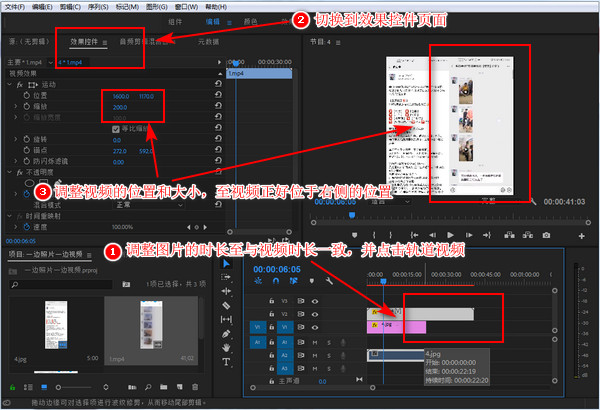Select the Track Select Forward tool
This screenshot has height=410, width=600.
pyautogui.click(x=226, y=277)
